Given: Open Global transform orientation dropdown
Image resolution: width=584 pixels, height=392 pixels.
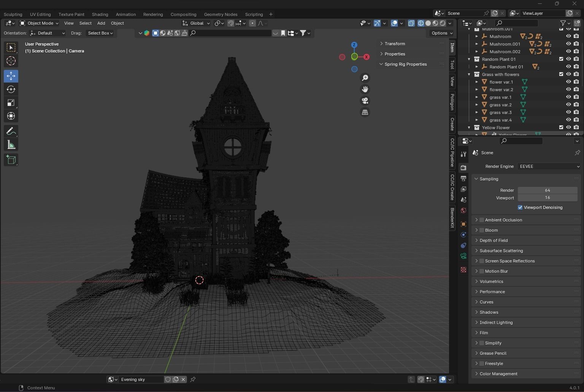Looking at the screenshot, I should point(196,23).
